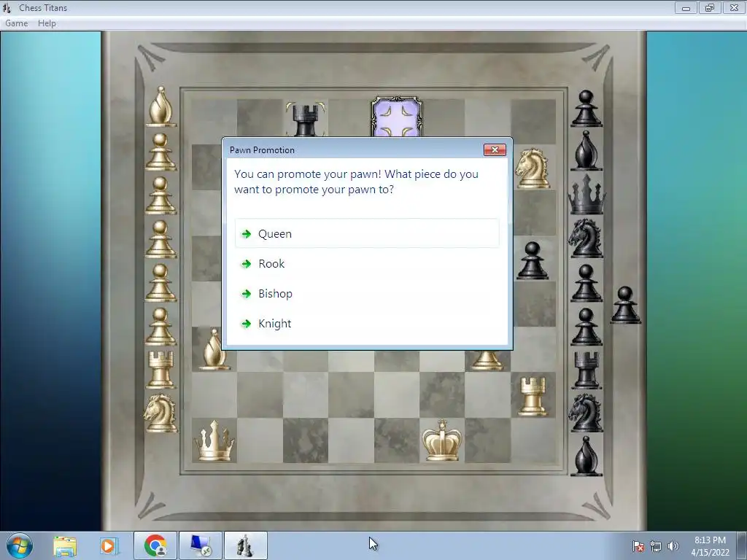Click the lone captured black pawn in the outer column
Image resolution: width=747 pixels, height=560 pixels.
[625, 306]
